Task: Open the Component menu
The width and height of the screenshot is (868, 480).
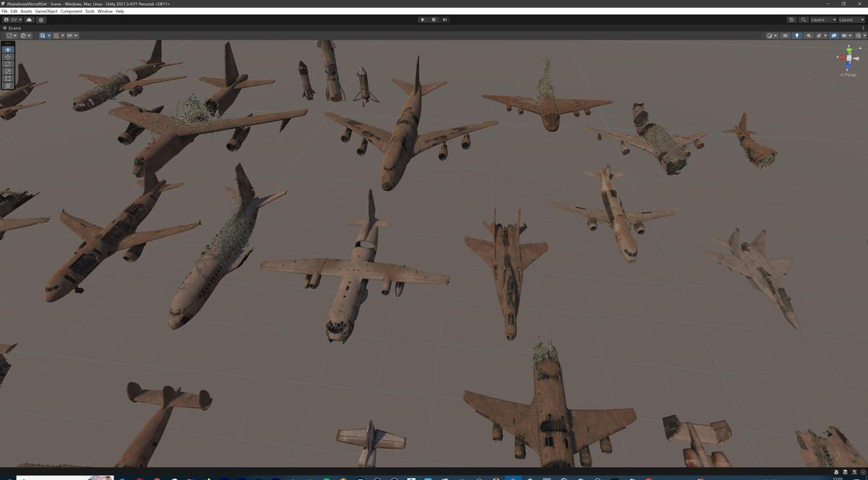Action: coord(71,11)
